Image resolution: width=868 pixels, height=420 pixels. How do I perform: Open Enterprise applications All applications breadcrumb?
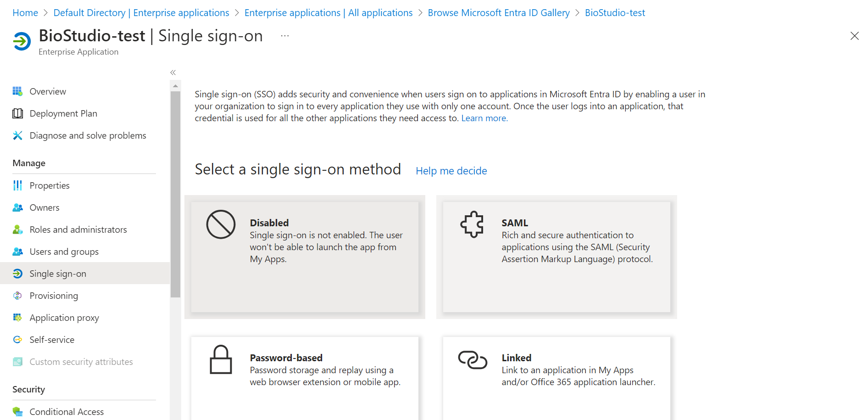point(328,13)
